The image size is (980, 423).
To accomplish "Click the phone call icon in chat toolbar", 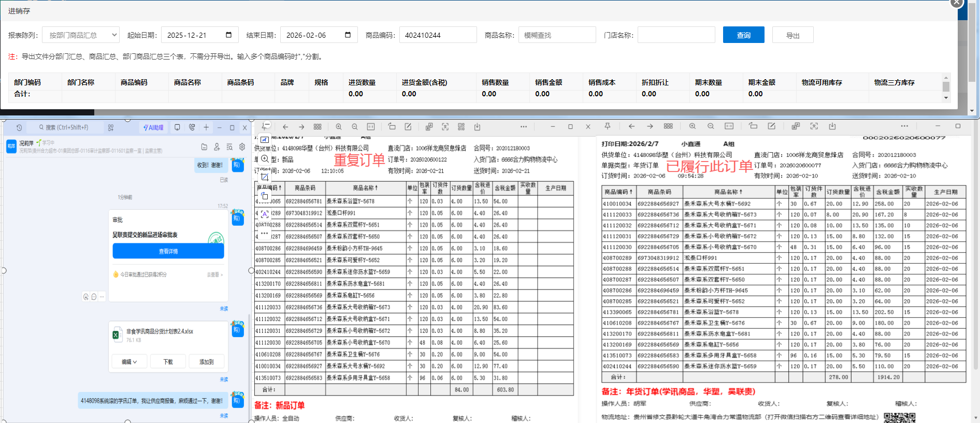I will click(192, 127).
